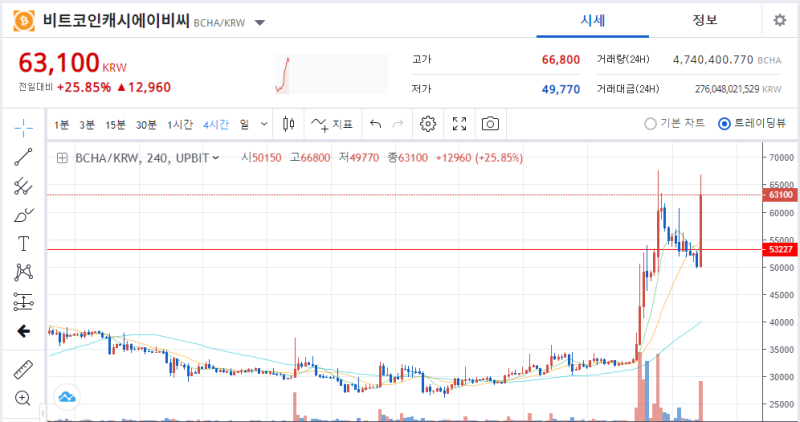Viewport: 800px width, 422px height.
Task: Open the BCHA/KRW market dropdown arrow
Action: click(x=260, y=22)
